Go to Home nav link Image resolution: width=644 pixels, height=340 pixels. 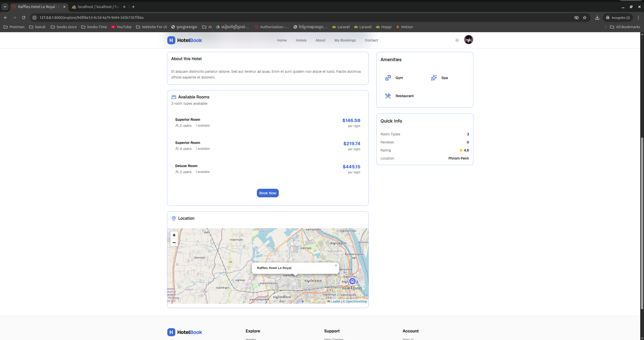pyautogui.click(x=282, y=40)
